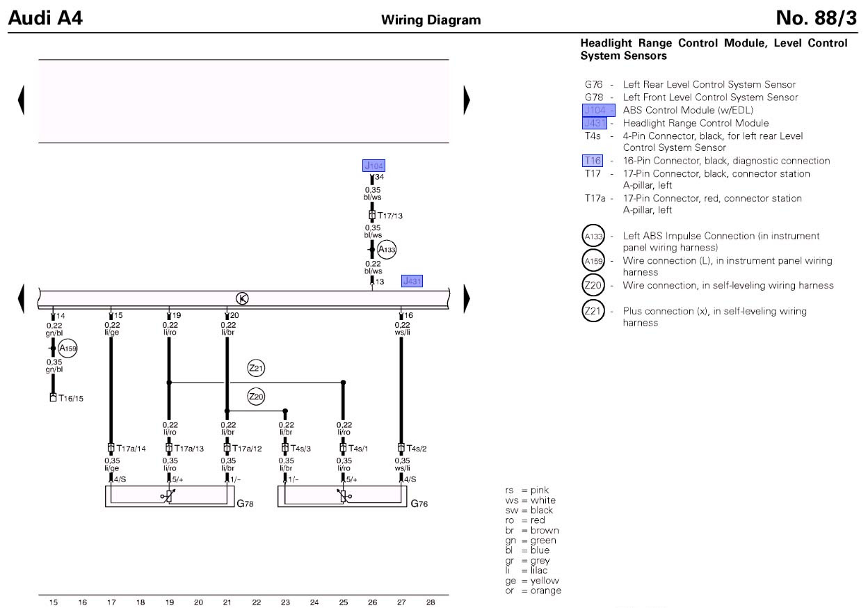
Task: Click the Z21 circle symbol in the legend
Action: (x=593, y=312)
